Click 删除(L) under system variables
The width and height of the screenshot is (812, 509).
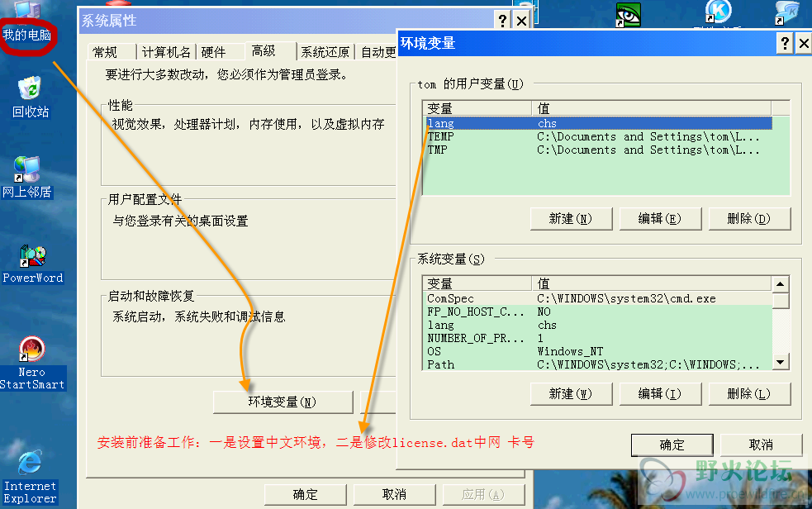(749, 394)
